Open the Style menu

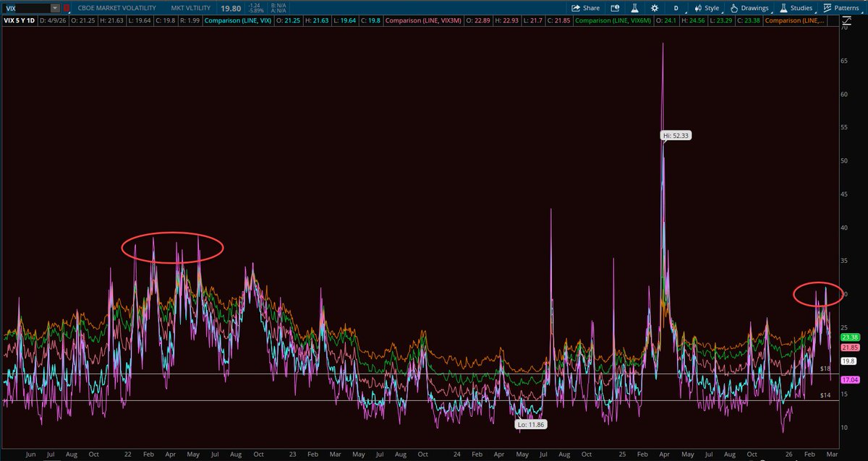(707, 8)
